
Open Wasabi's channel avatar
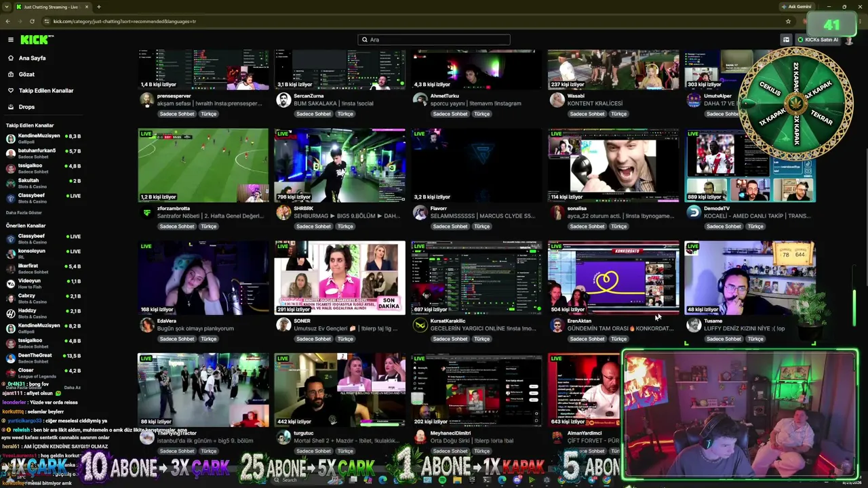[x=557, y=100]
